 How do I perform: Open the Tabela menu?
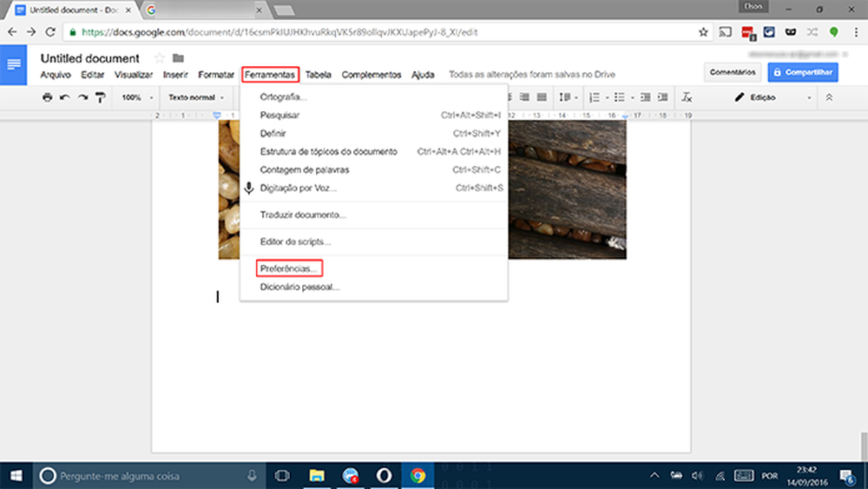[319, 75]
